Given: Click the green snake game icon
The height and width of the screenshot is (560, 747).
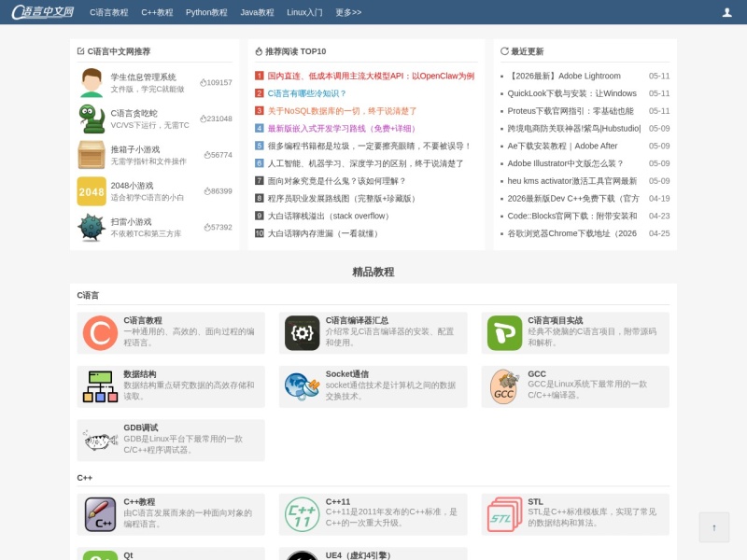Looking at the screenshot, I should point(92,119).
